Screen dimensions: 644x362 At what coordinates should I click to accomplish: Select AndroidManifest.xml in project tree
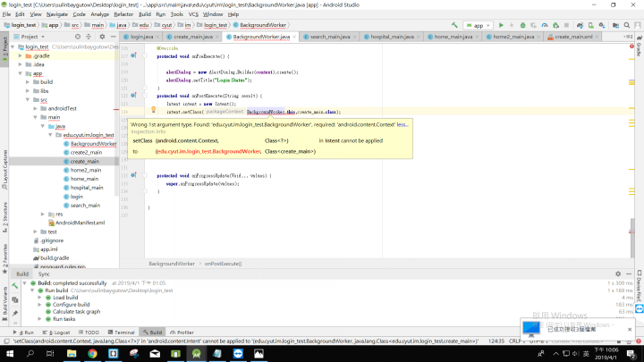[x=80, y=223]
